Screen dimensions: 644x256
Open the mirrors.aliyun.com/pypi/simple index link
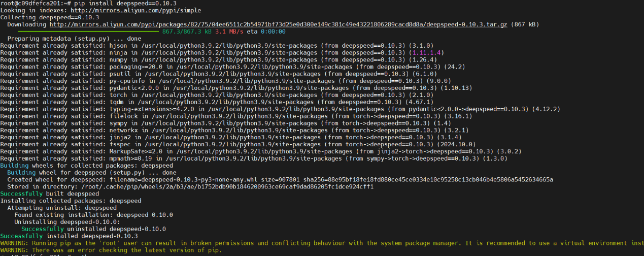pos(135,10)
